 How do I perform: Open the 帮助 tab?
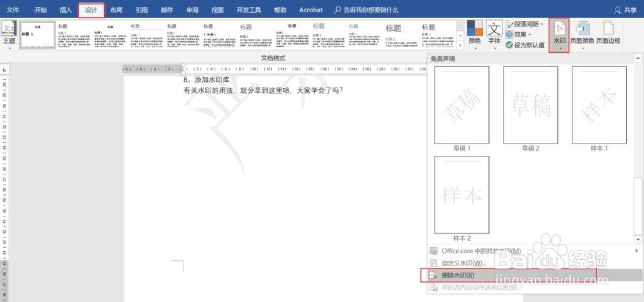tap(279, 10)
